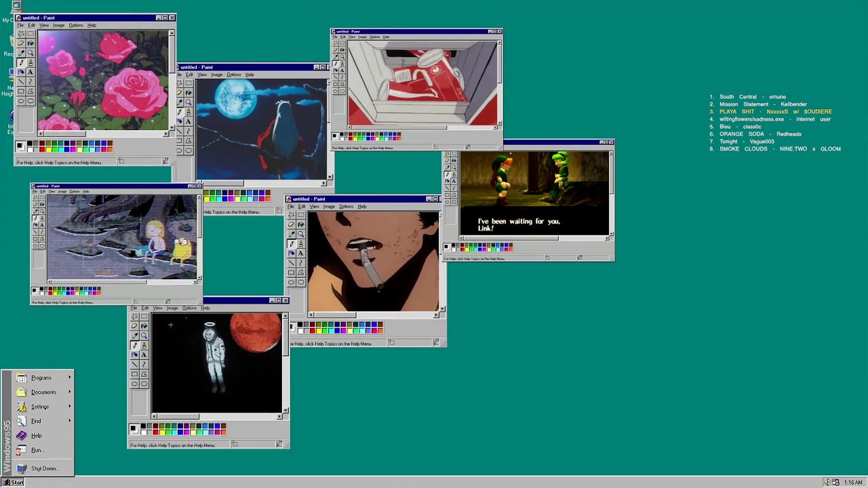The width and height of the screenshot is (868, 488).
Task: Select the Line tool in cigarette Paint window
Action: pyautogui.click(x=292, y=262)
